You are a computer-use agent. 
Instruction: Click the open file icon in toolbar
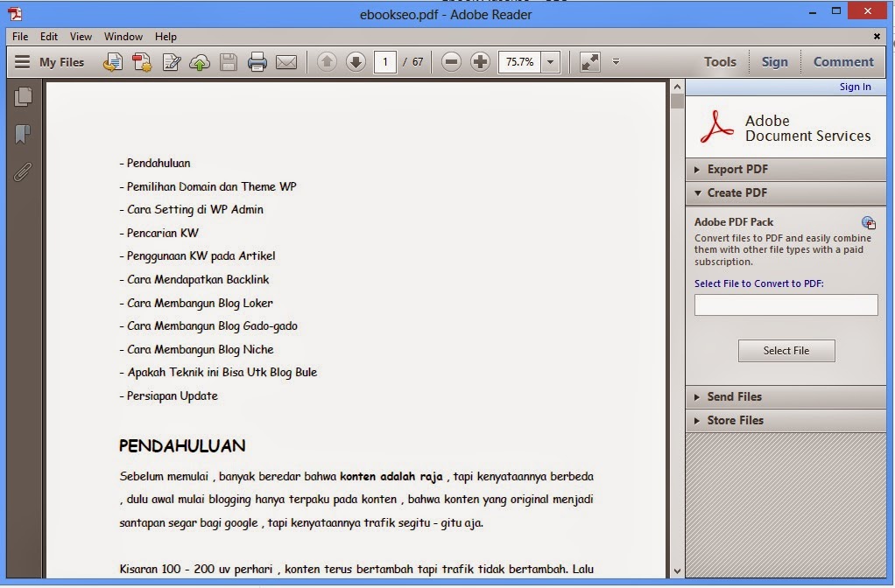(x=112, y=61)
